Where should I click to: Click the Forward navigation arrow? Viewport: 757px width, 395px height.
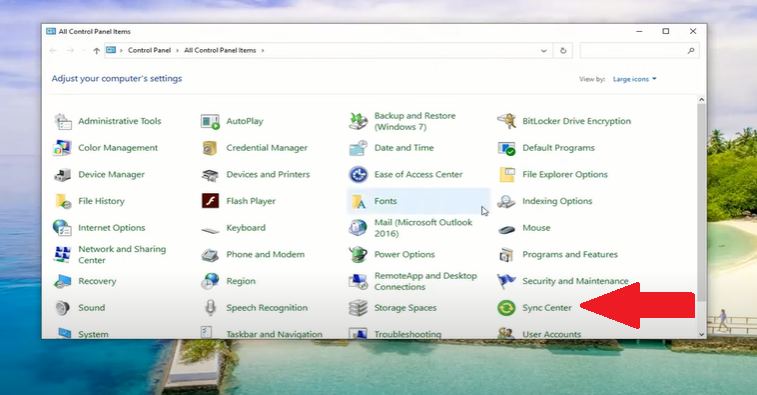[x=70, y=51]
